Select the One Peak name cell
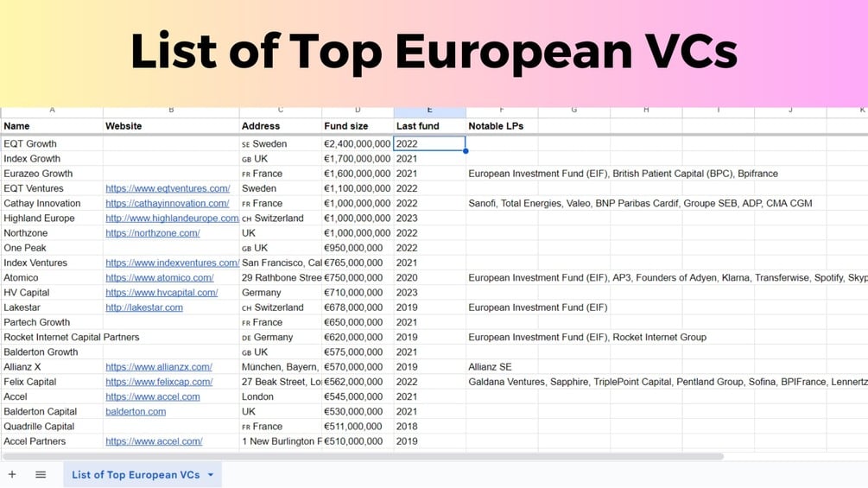This screenshot has height=488, width=868. coord(52,249)
